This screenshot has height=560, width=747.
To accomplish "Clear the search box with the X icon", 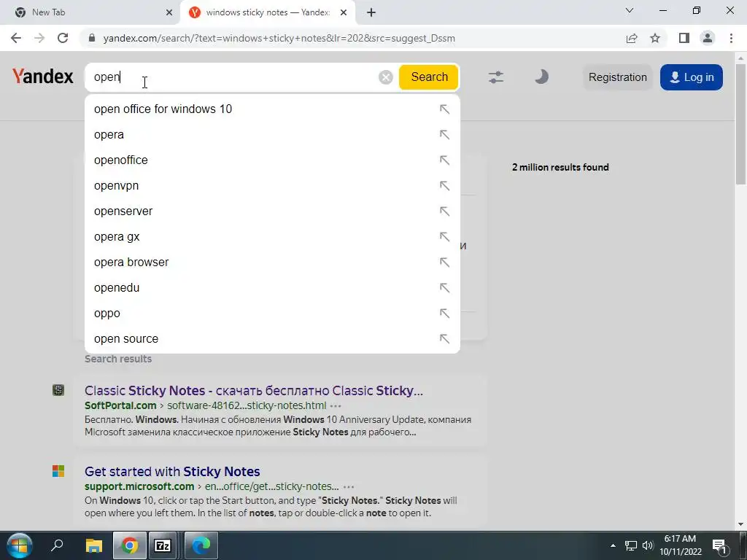I will [385, 77].
